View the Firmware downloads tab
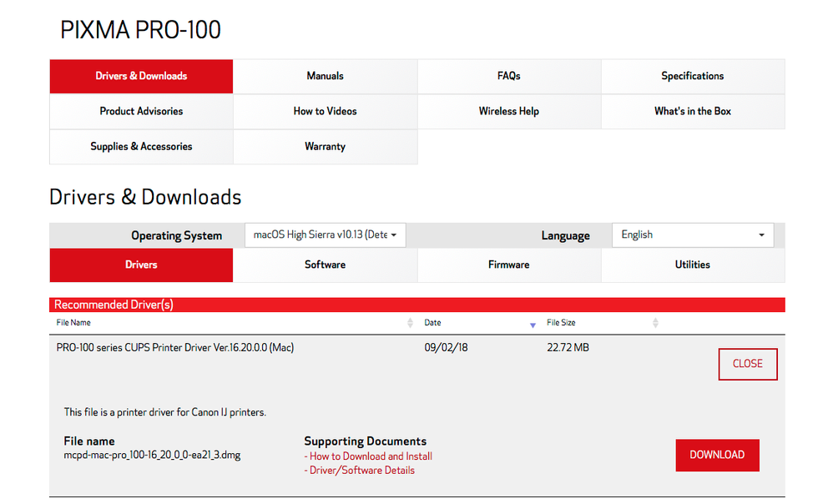 click(x=508, y=265)
